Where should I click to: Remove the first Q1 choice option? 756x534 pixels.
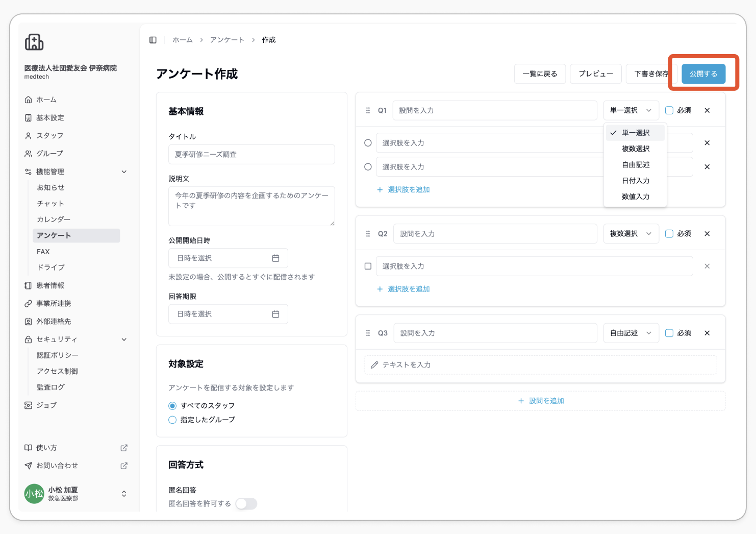tap(707, 143)
